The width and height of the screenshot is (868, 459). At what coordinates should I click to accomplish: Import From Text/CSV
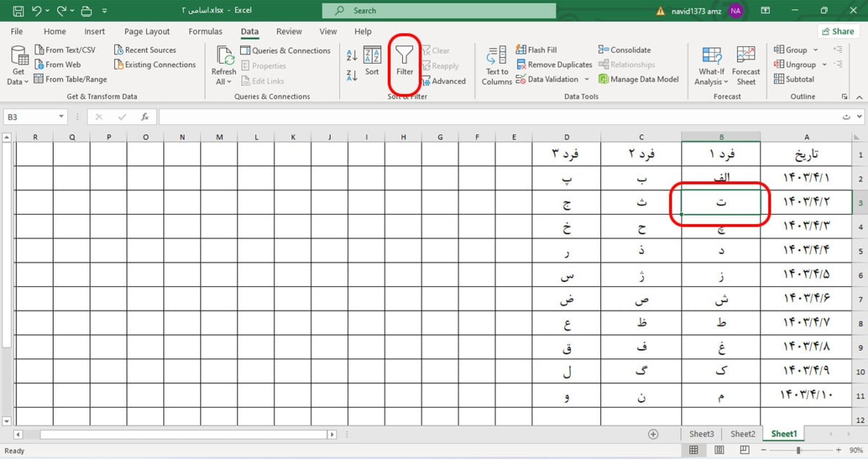coord(65,50)
